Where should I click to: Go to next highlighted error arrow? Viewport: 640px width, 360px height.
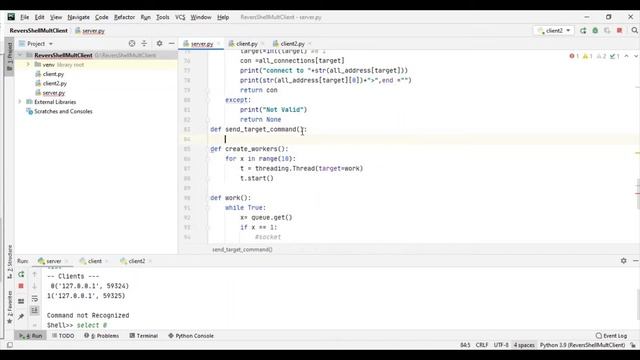click(x=636, y=56)
